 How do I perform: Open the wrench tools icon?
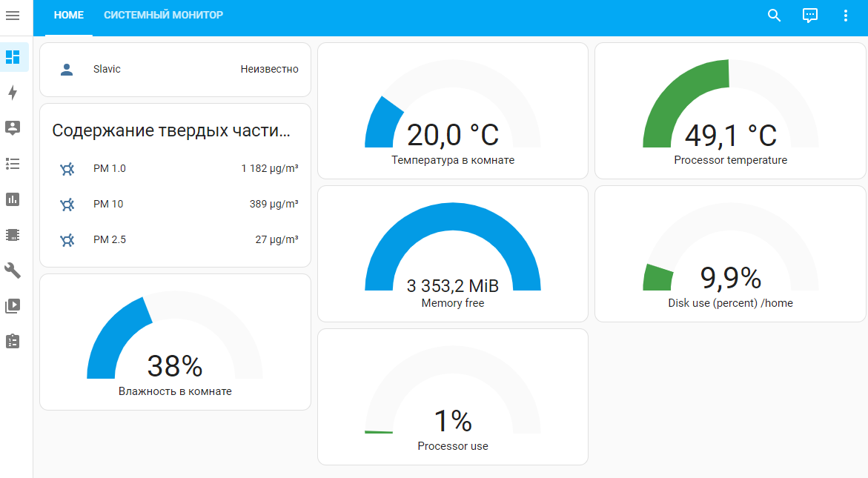13,270
